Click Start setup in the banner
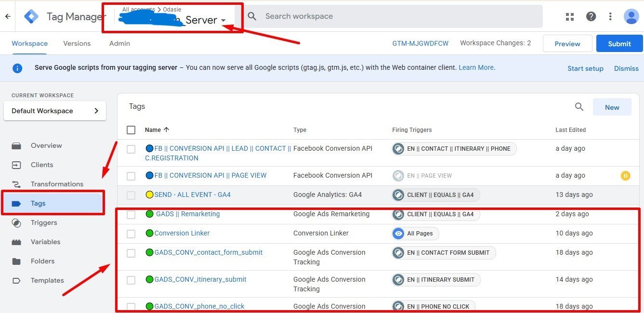The width and height of the screenshot is (644, 313). coord(585,68)
